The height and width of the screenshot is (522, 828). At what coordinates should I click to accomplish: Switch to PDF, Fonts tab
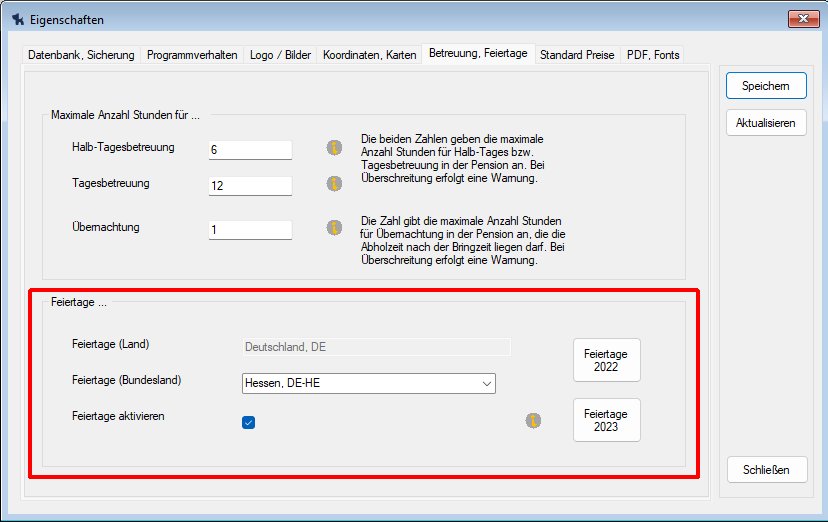coord(653,55)
